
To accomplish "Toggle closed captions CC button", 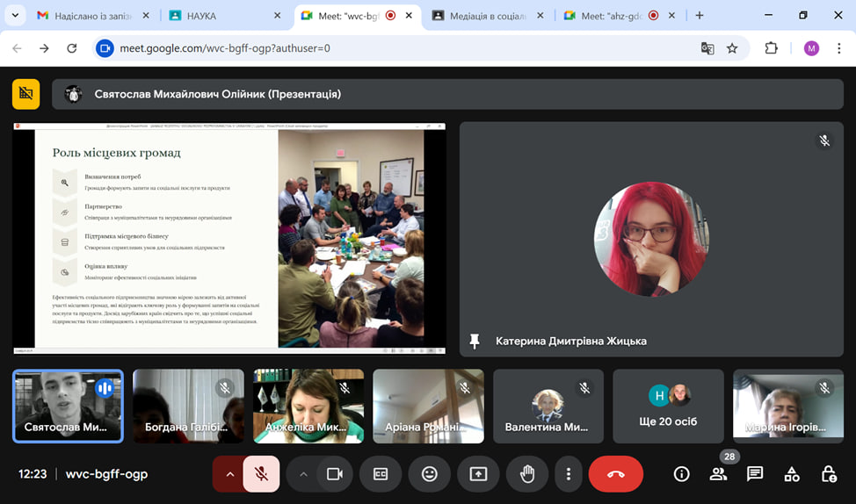I will point(381,474).
